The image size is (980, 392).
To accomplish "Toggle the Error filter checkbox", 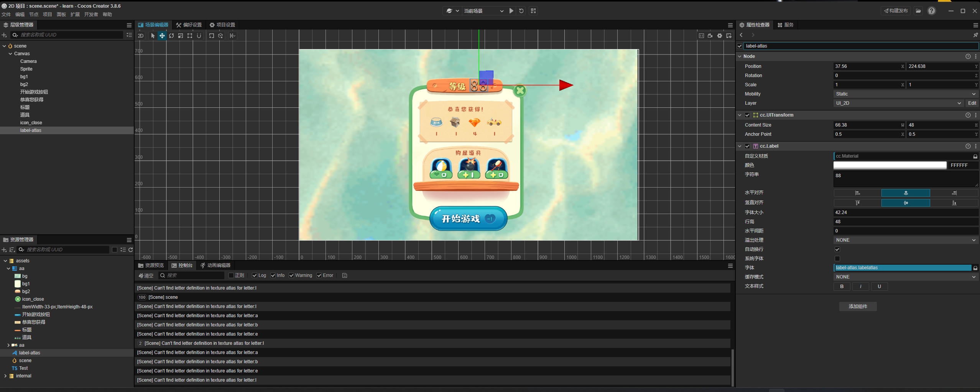I will click(319, 275).
